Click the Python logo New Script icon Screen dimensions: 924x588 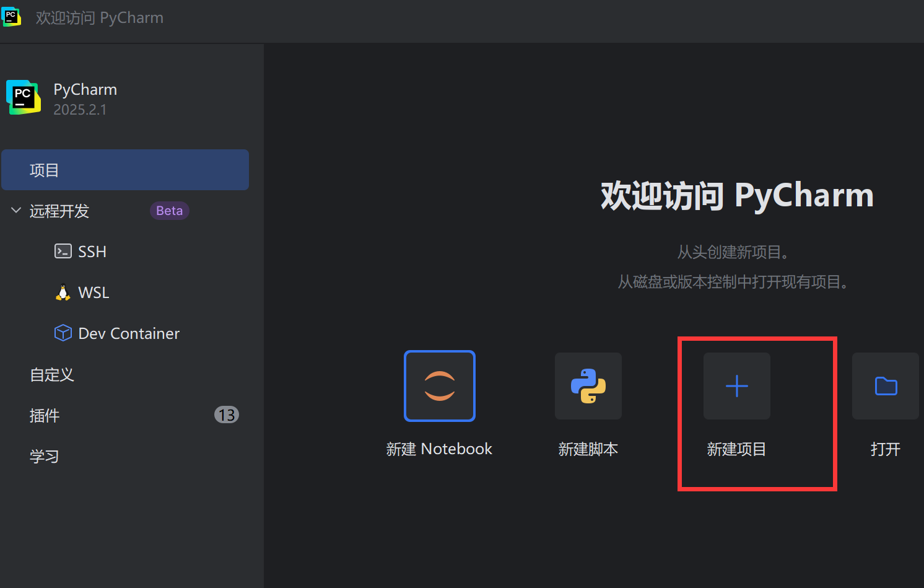pos(588,386)
